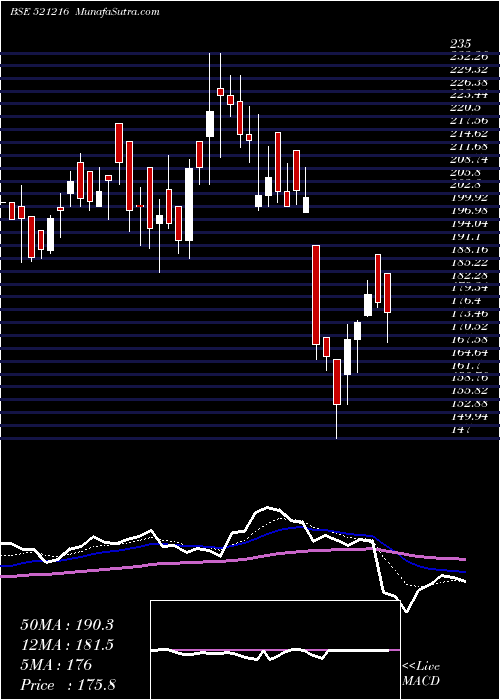
Task: Click the 149.94 price level label
Action: [x=469, y=417]
